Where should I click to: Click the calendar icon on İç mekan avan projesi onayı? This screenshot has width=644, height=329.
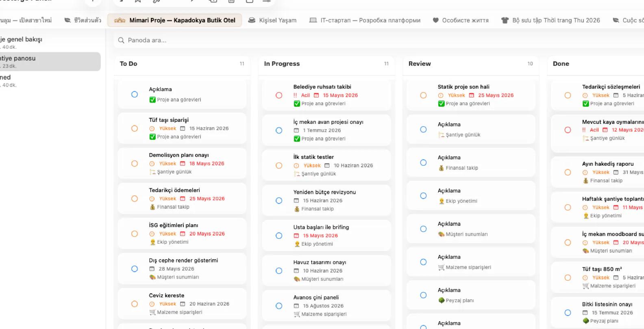(296, 130)
